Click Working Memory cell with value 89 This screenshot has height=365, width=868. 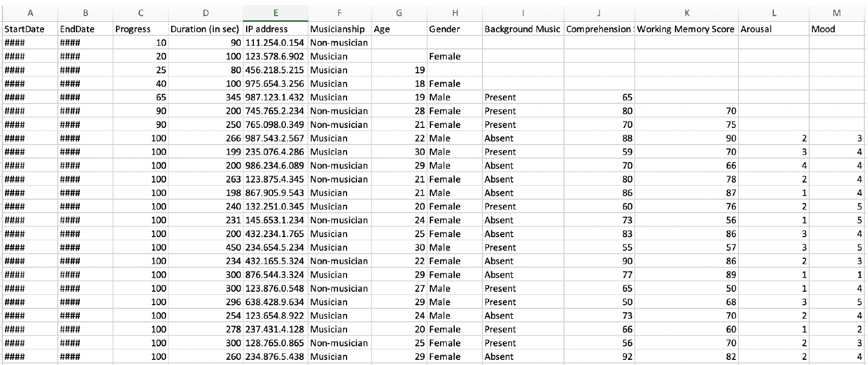(686, 275)
